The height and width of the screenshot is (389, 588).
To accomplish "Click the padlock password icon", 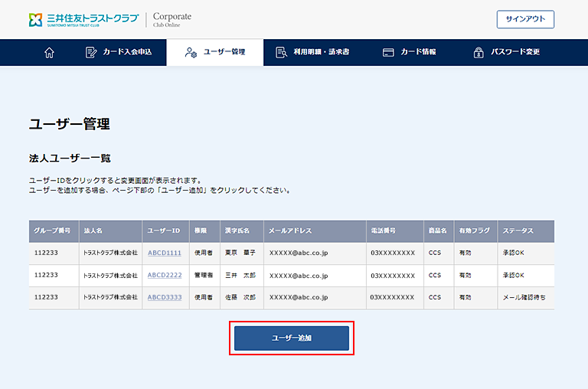I will tap(479, 53).
